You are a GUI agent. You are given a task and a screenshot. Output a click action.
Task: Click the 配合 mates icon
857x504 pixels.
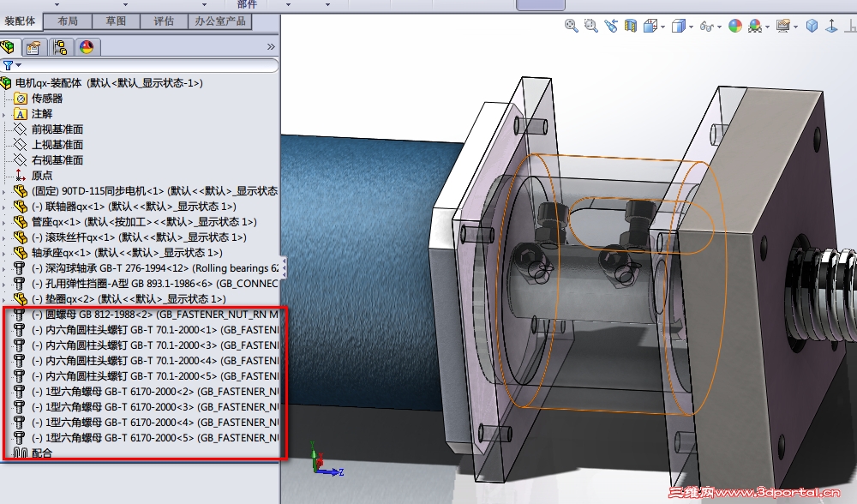click(x=21, y=453)
